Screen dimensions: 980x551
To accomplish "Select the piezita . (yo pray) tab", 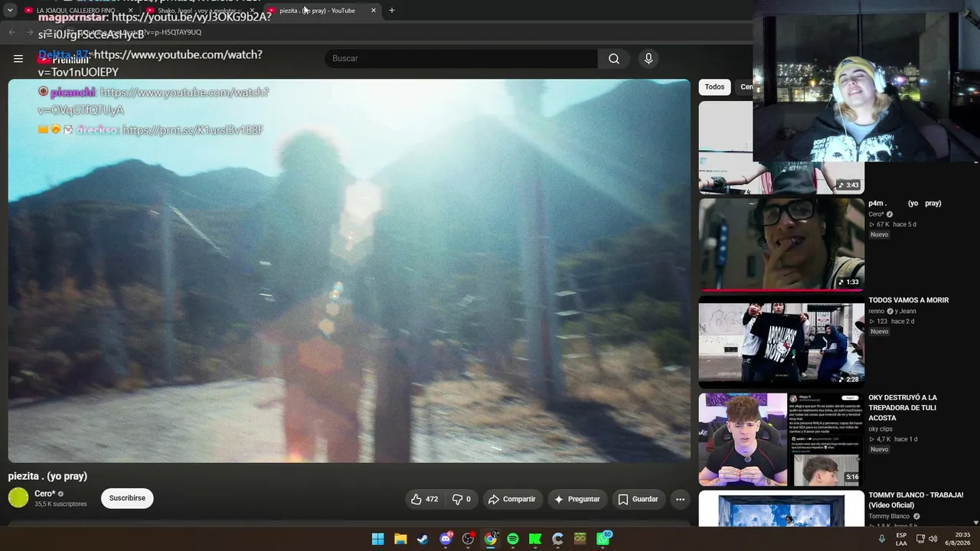I will pos(322,11).
